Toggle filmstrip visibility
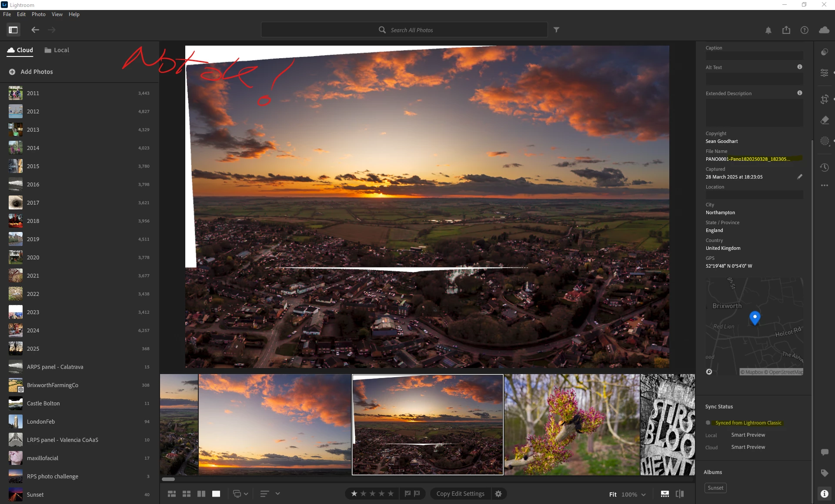 tap(665, 494)
